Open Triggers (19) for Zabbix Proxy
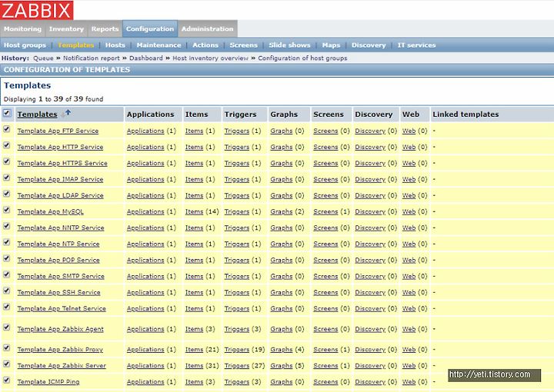 [237, 350]
